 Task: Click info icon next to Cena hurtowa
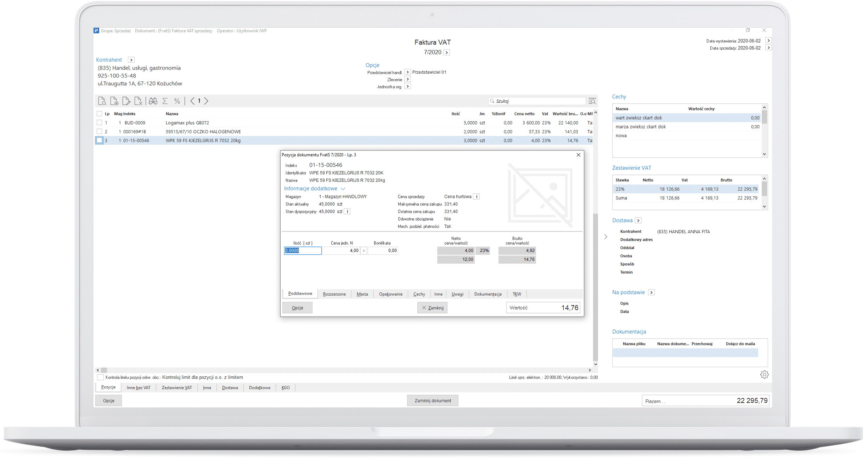(x=477, y=197)
